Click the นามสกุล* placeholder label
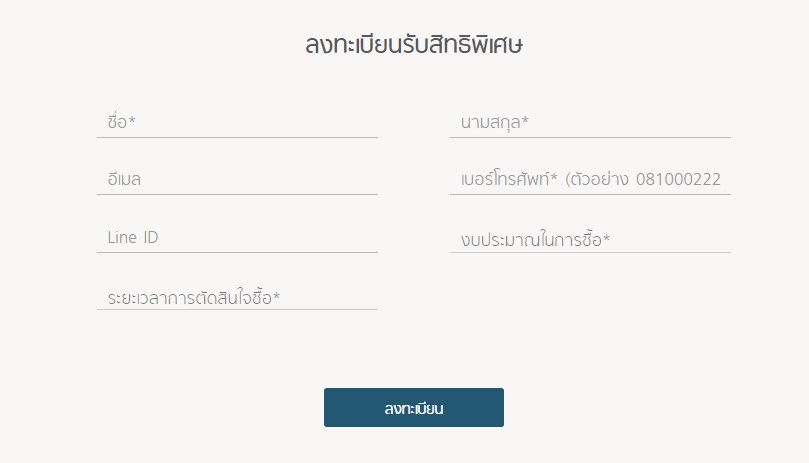The width and height of the screenshot is (809, 463). (x=494, y=122)
